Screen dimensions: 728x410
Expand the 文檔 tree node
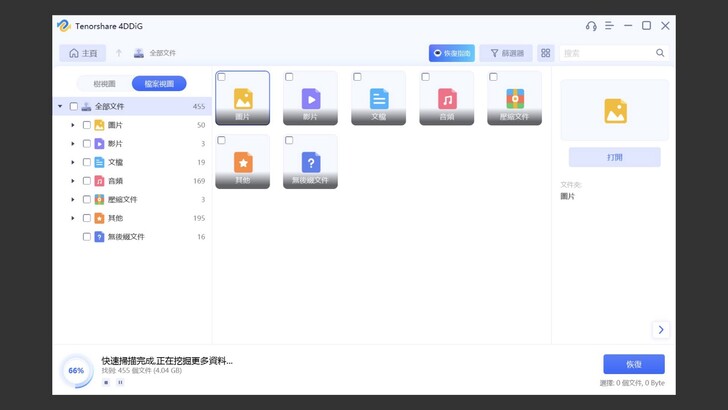pyautogui.click(x=73, y=162)
